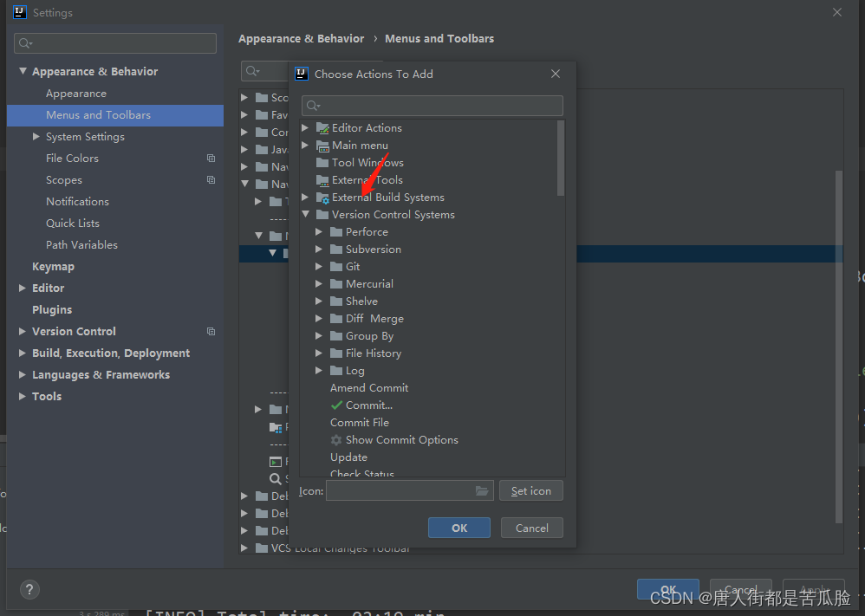The height and width of the screenshot is (616, 865).
Task: Click the Set icon button
Action: click(530, 491)
